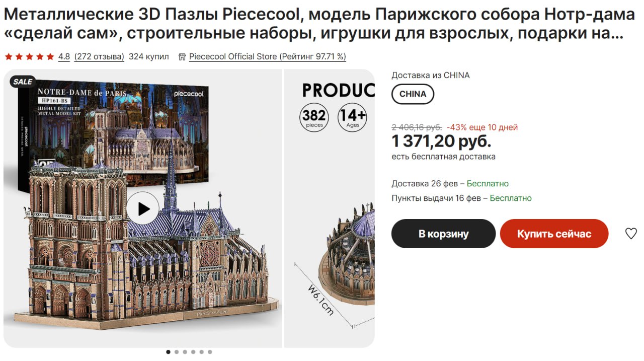Click the store icon before Piececool Official Store

pos(182,57)
